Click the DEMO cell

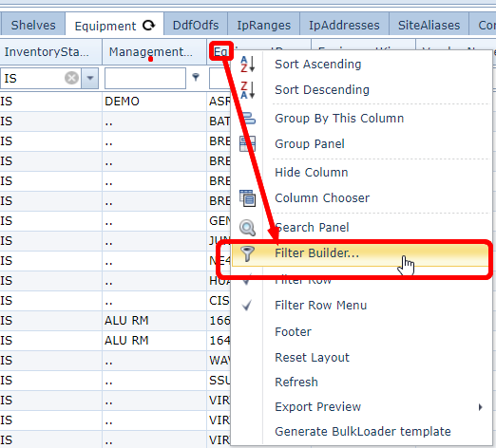[154, 102]
